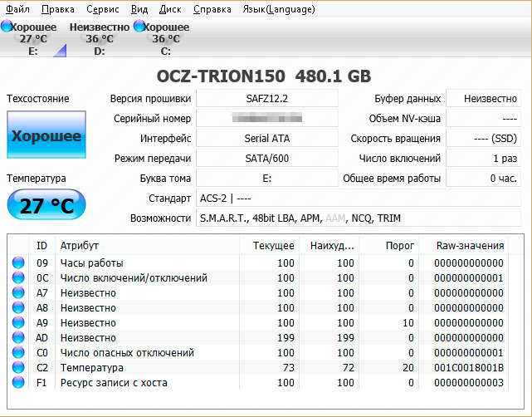Click the total working time field 0 час.
The height and width of the screenshot is (417, 532).
click(483, 179)
